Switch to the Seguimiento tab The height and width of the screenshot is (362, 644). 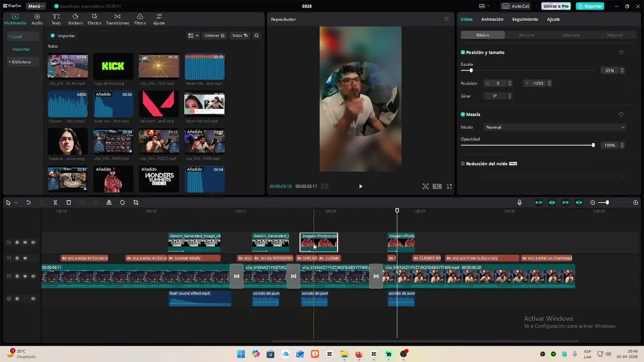click(525, 19)
